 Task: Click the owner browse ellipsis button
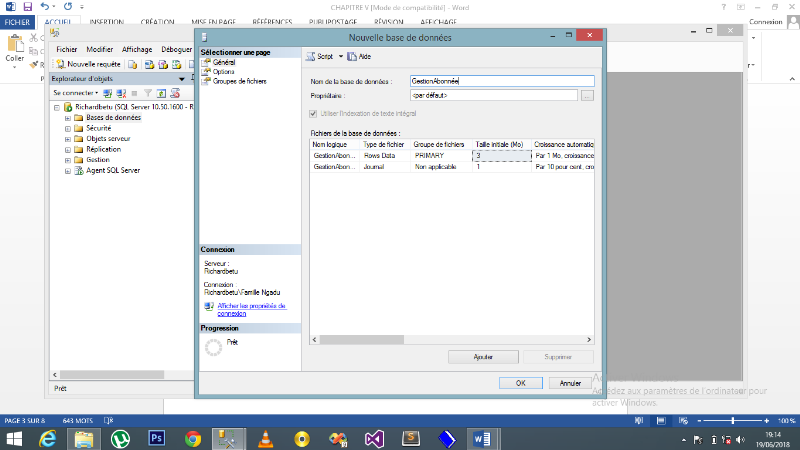click(x=587, y=95)
